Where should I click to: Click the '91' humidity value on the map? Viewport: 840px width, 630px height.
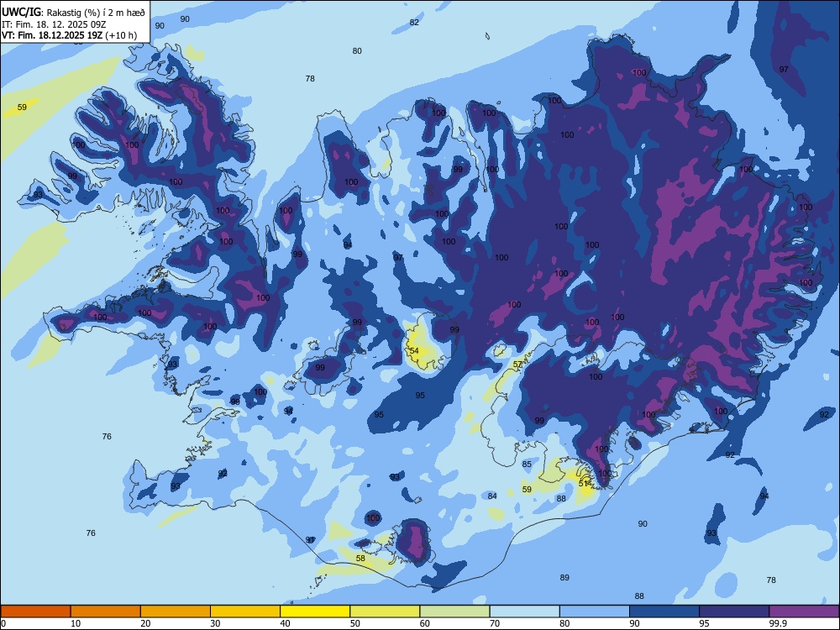pos(310,539)
